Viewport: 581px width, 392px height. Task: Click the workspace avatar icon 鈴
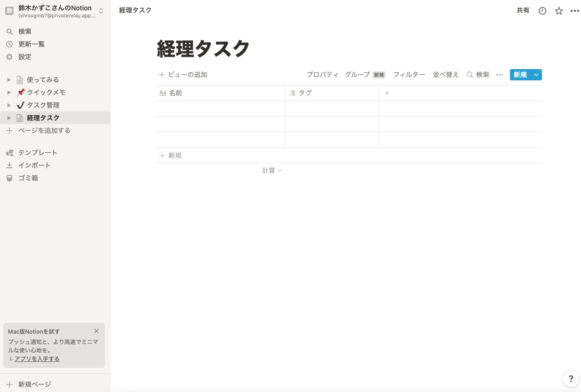pos(9,11)
